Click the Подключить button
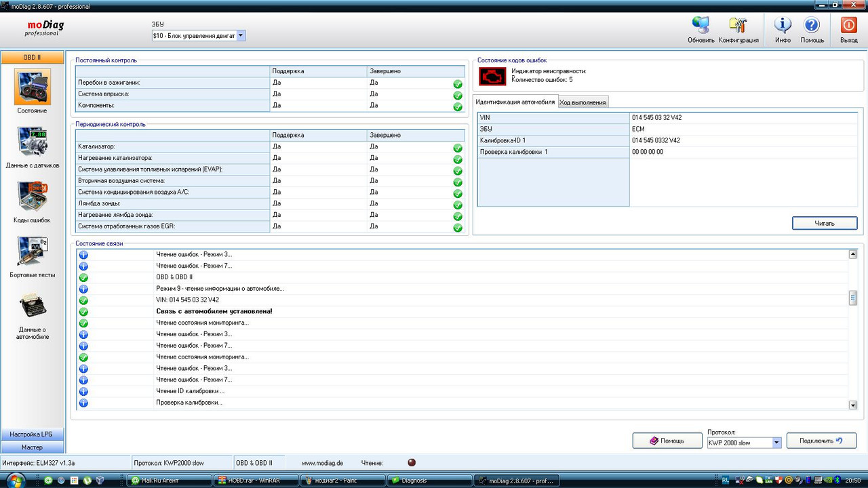 coord(821,441)
